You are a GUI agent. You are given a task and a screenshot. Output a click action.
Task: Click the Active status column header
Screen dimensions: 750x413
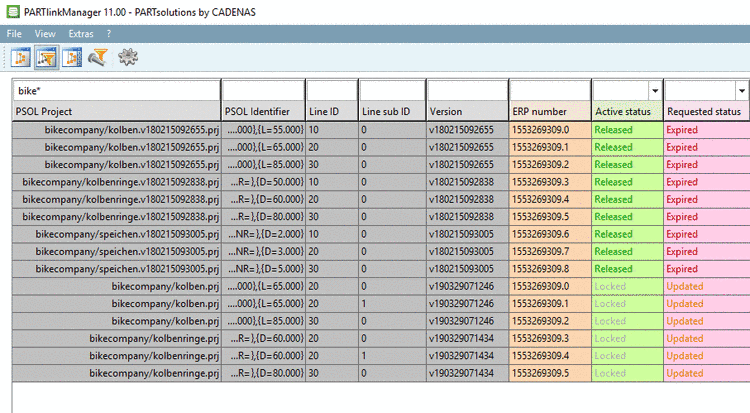pyautogui.click(x=627, y=112)
